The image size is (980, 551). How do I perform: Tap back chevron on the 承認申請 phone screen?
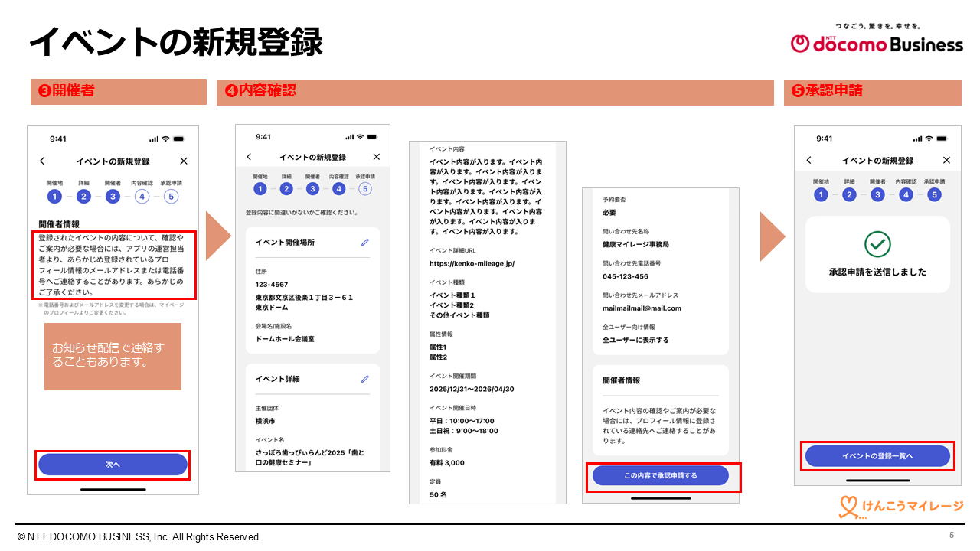[809, 160]
